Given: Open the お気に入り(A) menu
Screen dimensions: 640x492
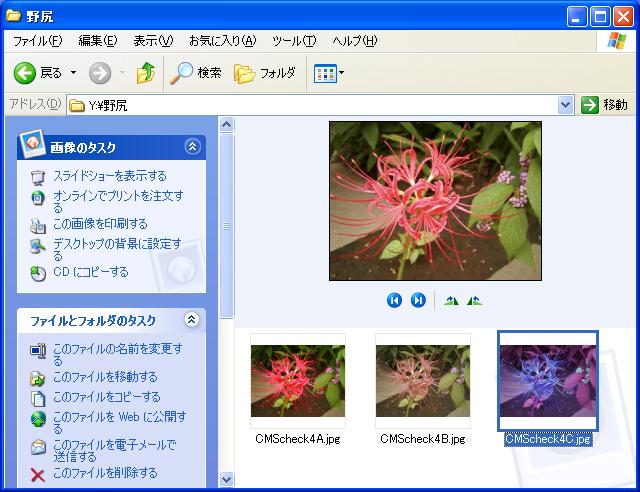Looking at the screenshot, I should 222,41.
